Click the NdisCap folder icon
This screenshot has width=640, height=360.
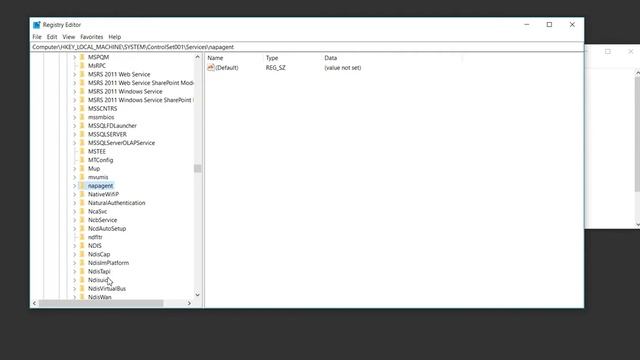click(x=82, y=254)
